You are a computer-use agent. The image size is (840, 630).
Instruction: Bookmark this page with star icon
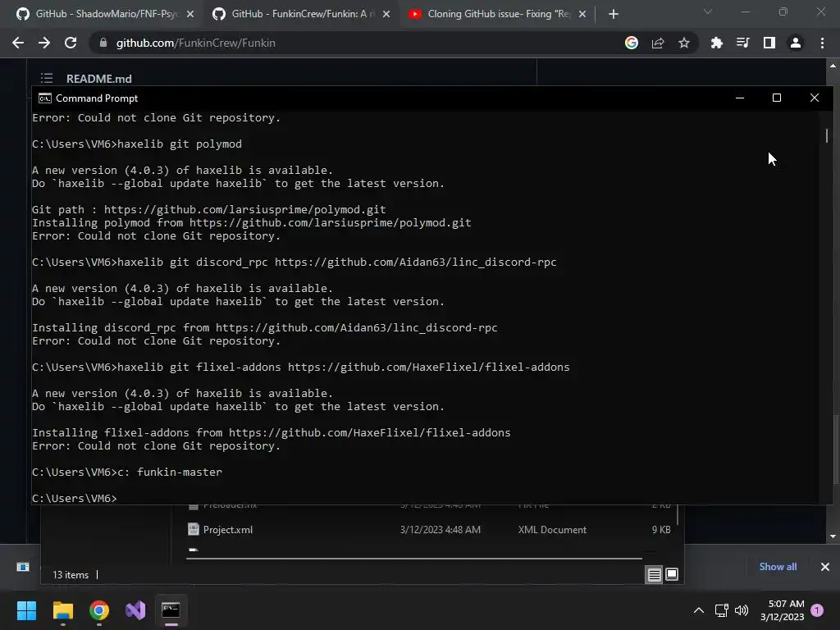pos(684,43)
